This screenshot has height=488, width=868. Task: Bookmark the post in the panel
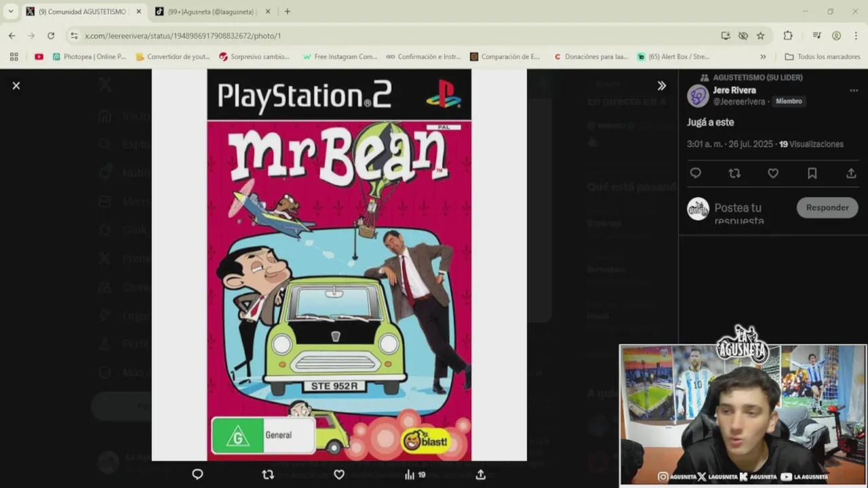(812, 174)
